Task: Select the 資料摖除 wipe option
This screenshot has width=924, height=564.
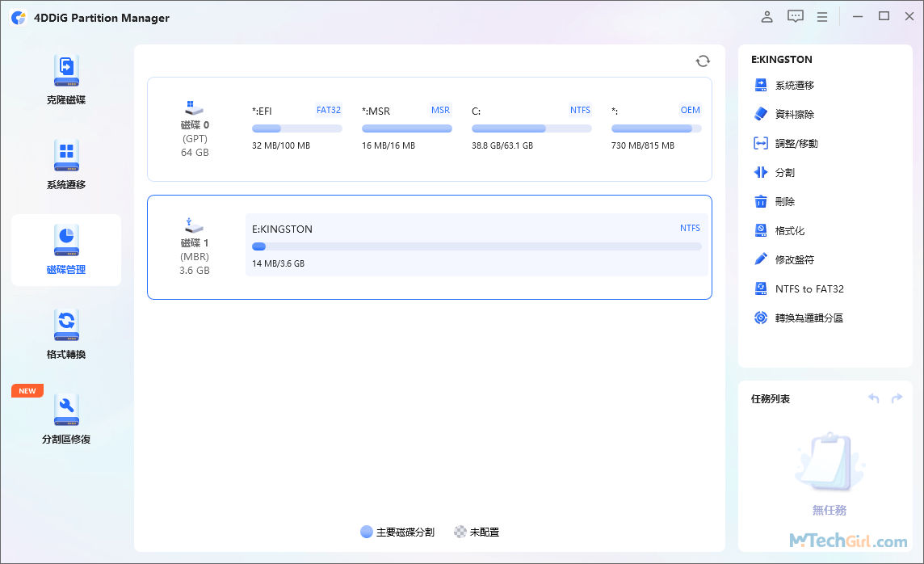Action: (788, 113)
